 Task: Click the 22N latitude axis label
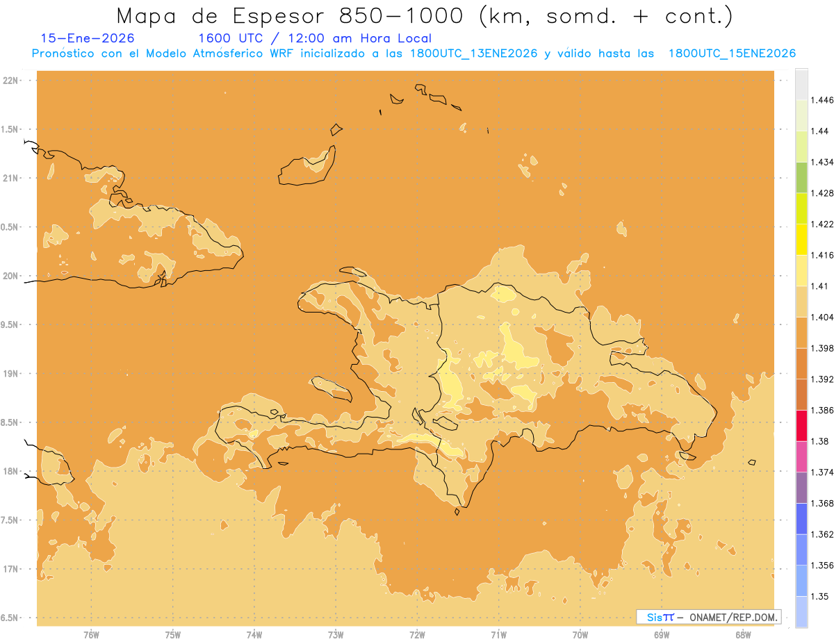10,81
